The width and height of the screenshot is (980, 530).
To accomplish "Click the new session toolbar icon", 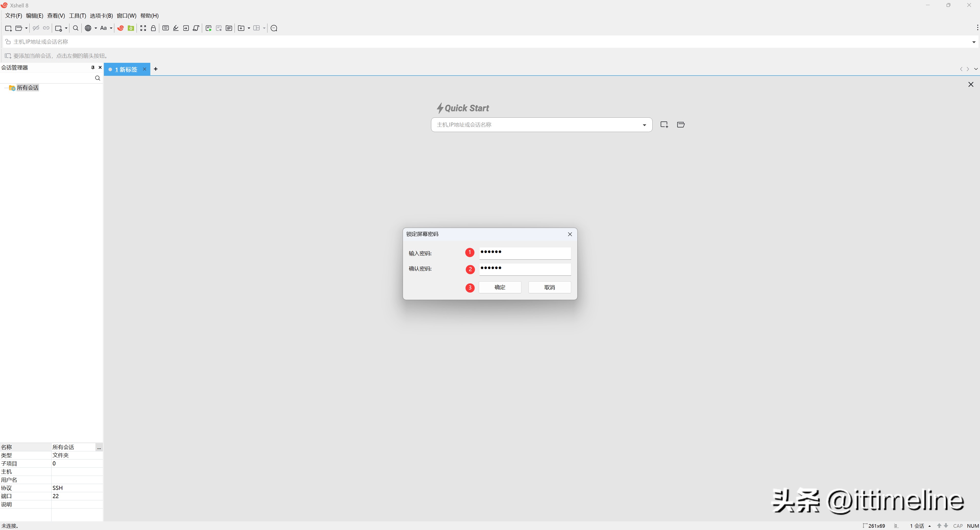I will [8, 28].
